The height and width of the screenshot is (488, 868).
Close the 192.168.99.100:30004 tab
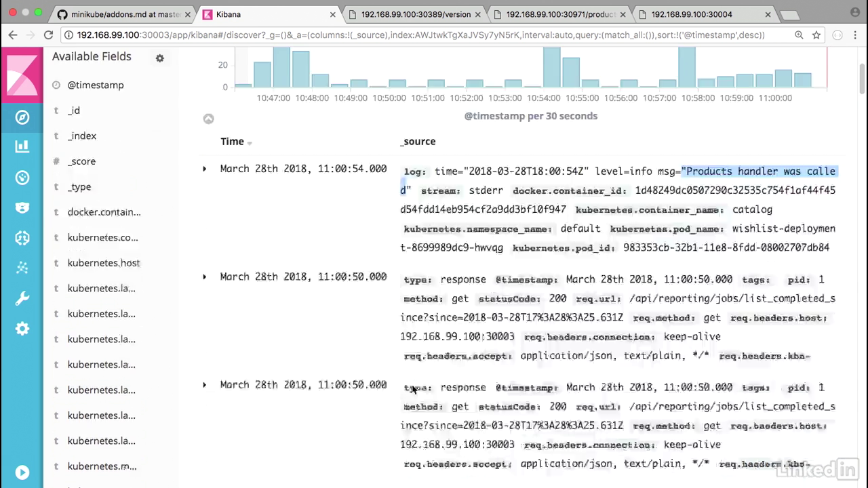coord(768,14)
